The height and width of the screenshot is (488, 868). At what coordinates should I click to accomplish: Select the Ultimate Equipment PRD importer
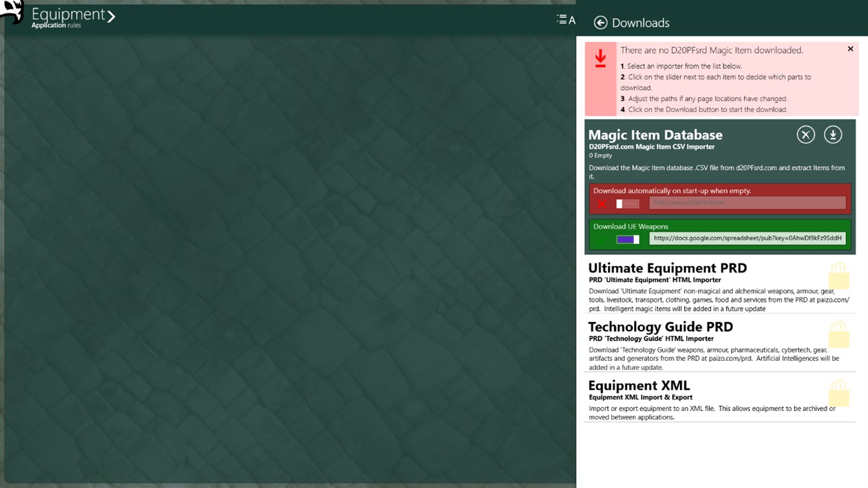coord(667,268)
